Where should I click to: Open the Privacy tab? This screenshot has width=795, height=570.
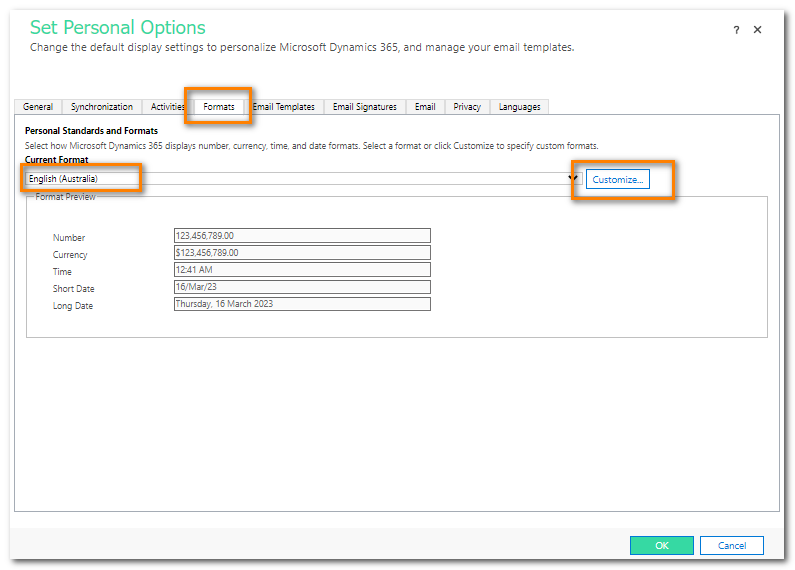(x=467, y=107)
